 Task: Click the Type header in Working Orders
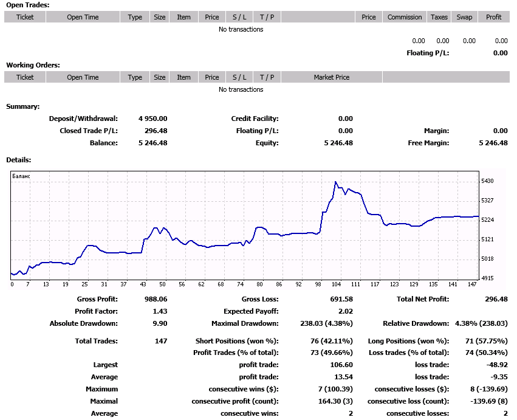135,77
